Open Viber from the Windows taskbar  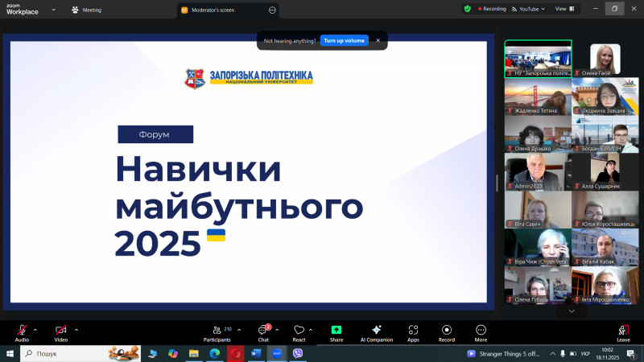(x=299, y=353)
